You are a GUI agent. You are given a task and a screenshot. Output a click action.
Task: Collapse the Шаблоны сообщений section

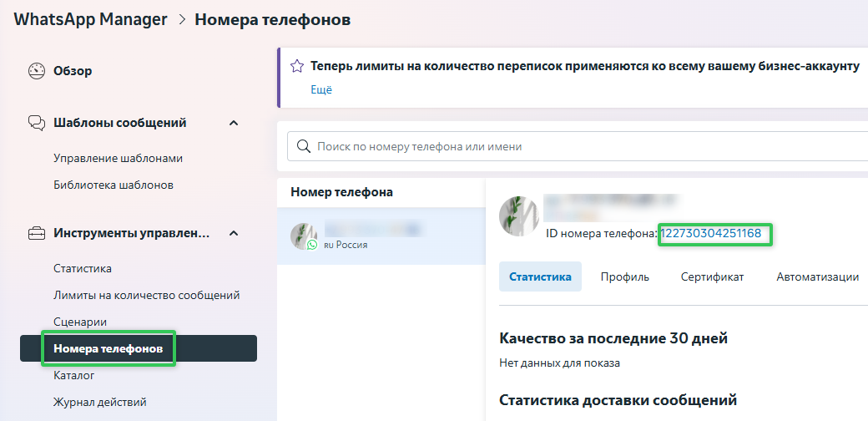(234, 123)
